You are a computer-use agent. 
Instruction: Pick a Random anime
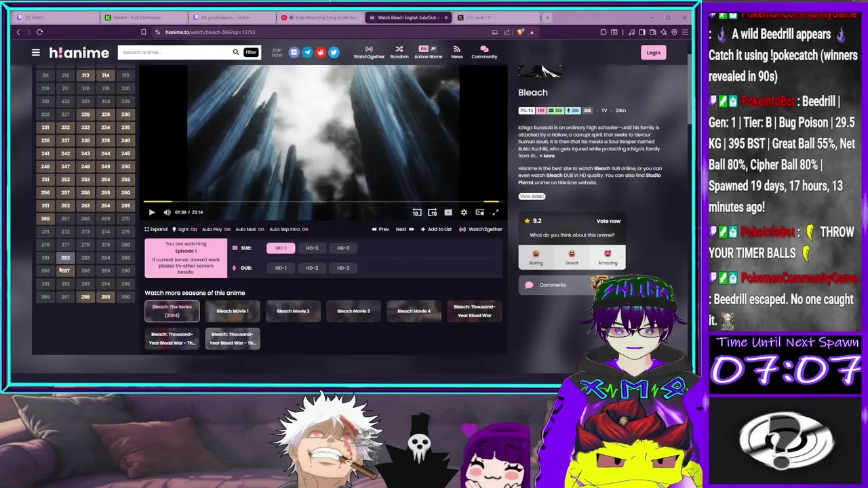(x=399, y=52)
